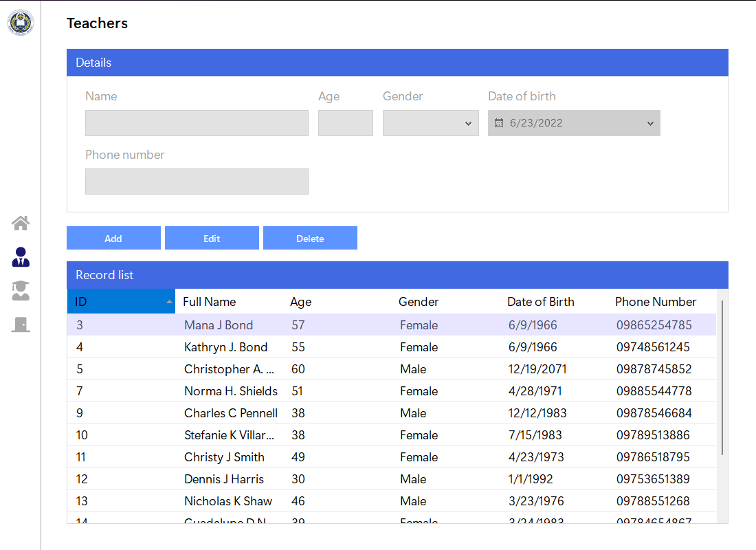756x550 pixels.
Task: Open the Home page icon
Action: (x=21, y=223)
